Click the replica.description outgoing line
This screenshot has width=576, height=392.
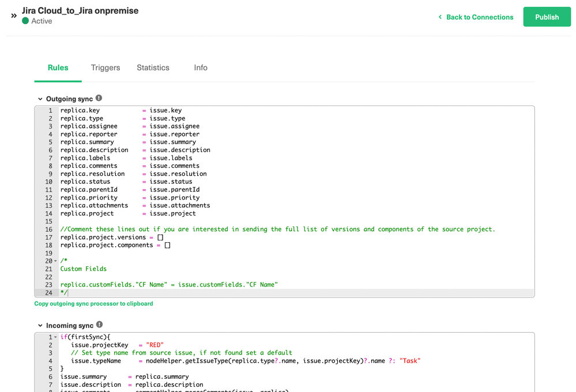[x=135, y=150]
